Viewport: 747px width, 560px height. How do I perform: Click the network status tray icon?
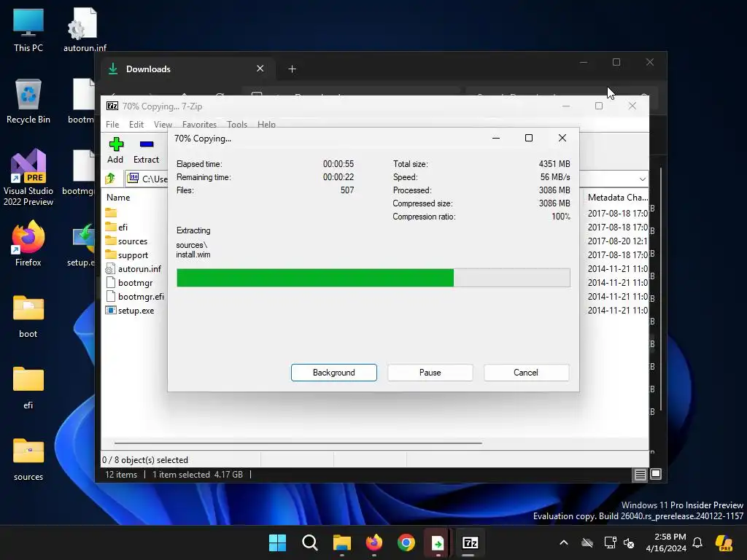[610, 542]
